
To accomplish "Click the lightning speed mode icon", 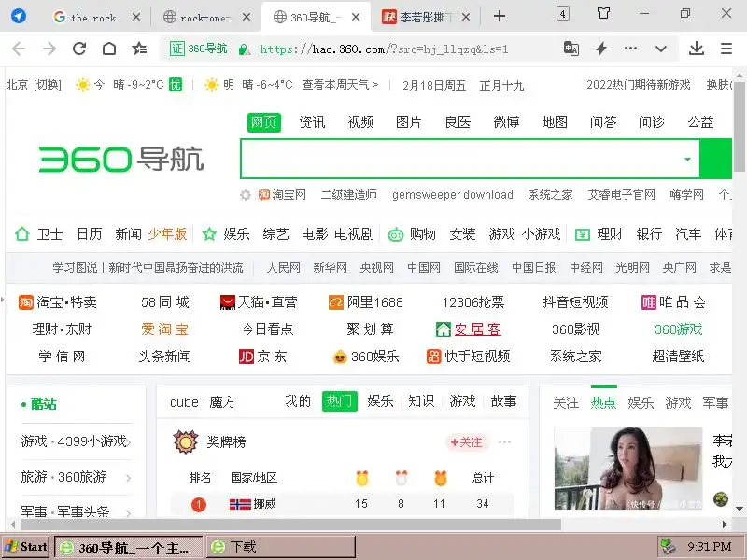I will [x=601, y=49].
